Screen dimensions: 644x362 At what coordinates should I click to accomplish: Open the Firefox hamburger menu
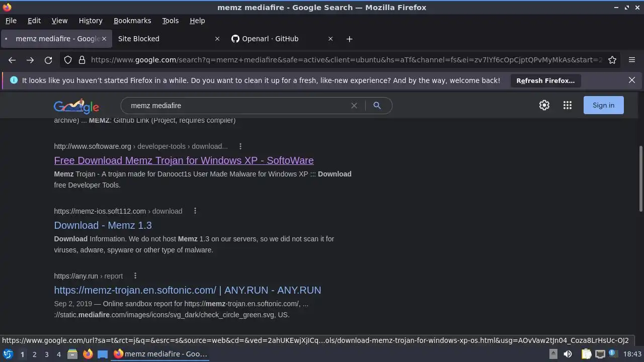(632, 60)
